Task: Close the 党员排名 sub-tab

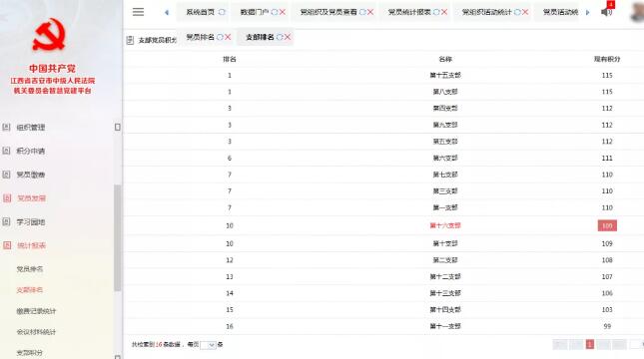Action: pos(228,37)
